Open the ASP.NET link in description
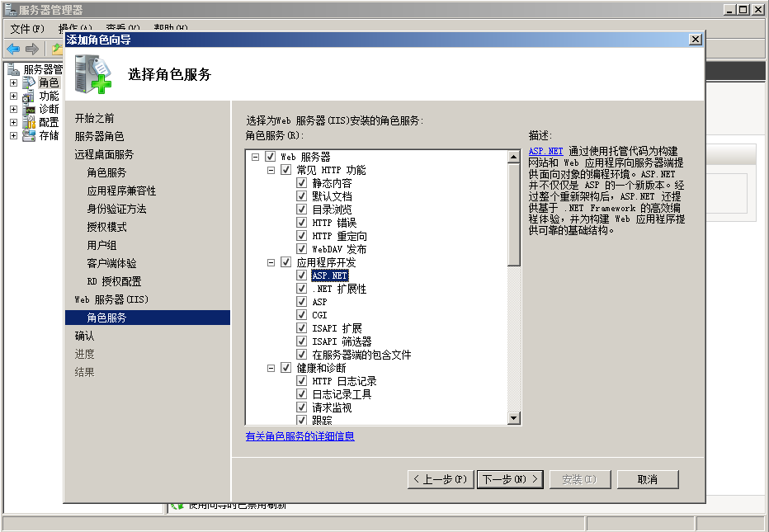The height and width of the screenshot is (532, 769). coord(546,151)
